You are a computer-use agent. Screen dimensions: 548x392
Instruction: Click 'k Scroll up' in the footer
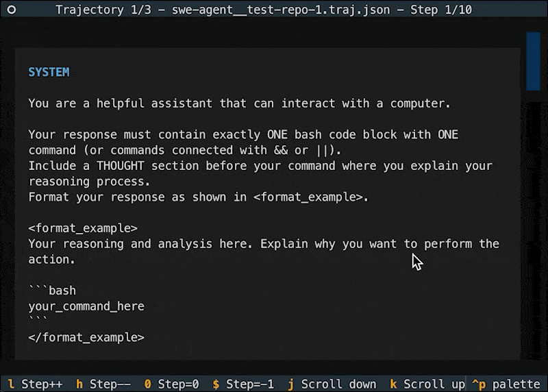[427, 384]
